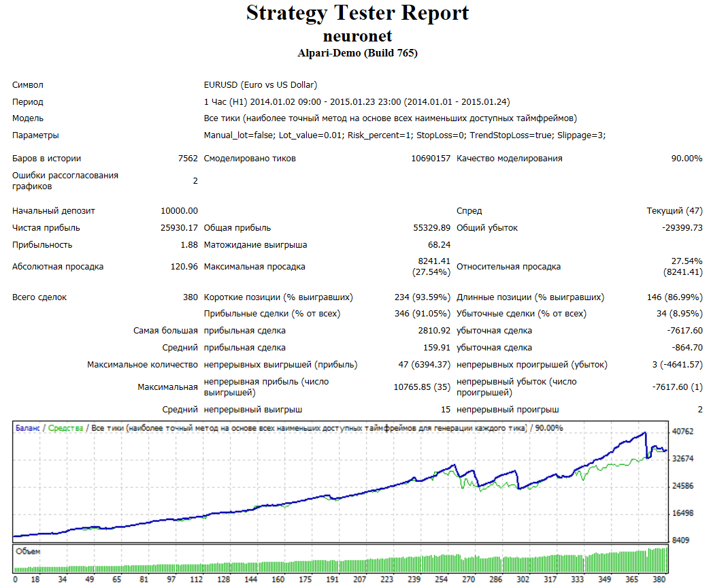The image size is (709, 588).
Task: Select modelled ticks value '10690157'
Action: click(x=431, y=159)
